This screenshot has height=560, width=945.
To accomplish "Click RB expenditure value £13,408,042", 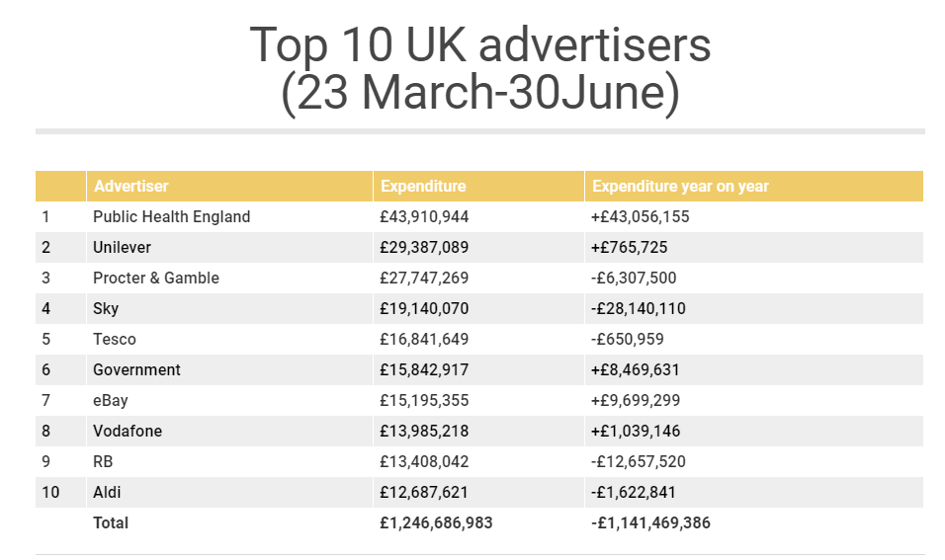I will point(424,462).
